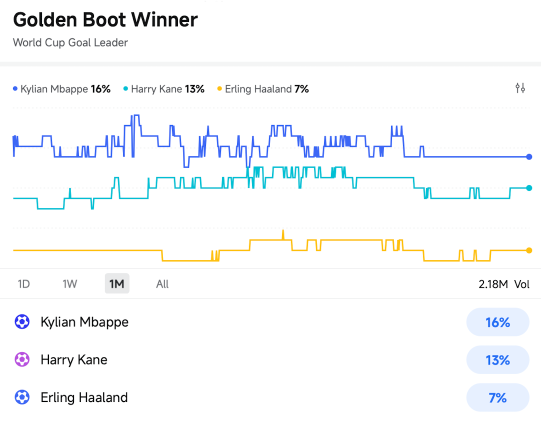The height and width of the screenshot is (422, 541).
Task: Click the teal Harry Kane legend dot
Action: click(x=126, y=89)
